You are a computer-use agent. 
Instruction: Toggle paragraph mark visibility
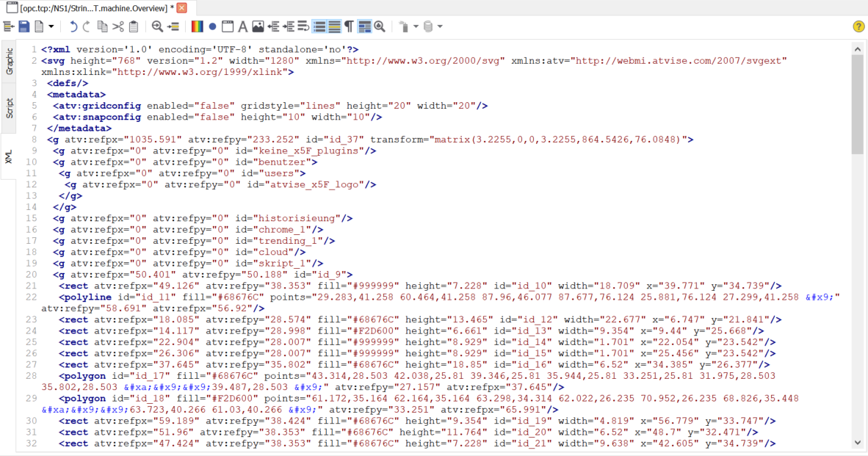click(x=348, y=26)
